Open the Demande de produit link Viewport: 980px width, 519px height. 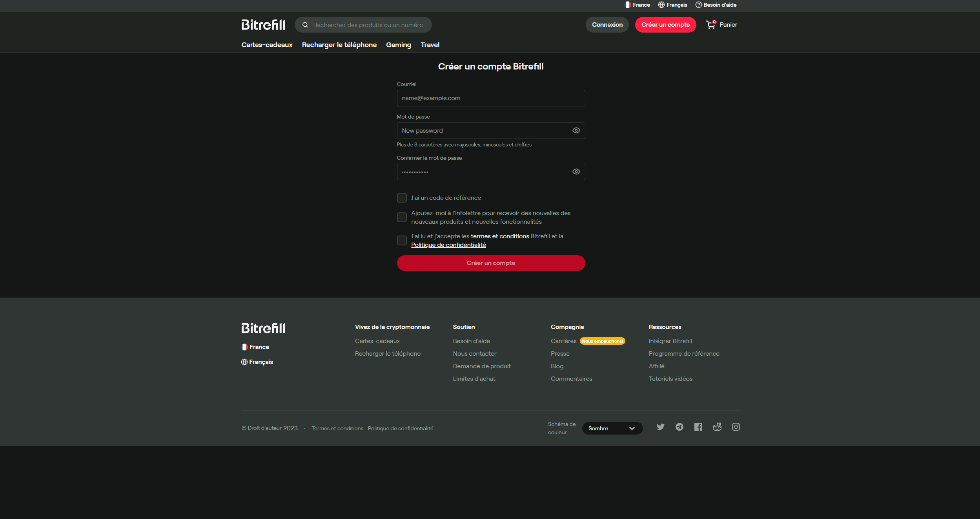click(482, 366)
